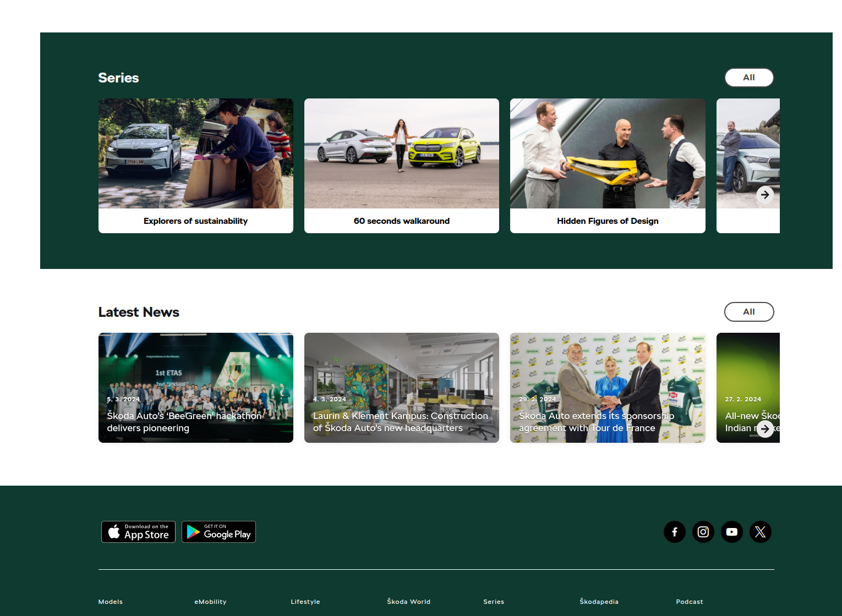Screen dimensions: 842x616
Task: Click date 29. 2. 2024 on sponsorship article
Action: [538, 399]
